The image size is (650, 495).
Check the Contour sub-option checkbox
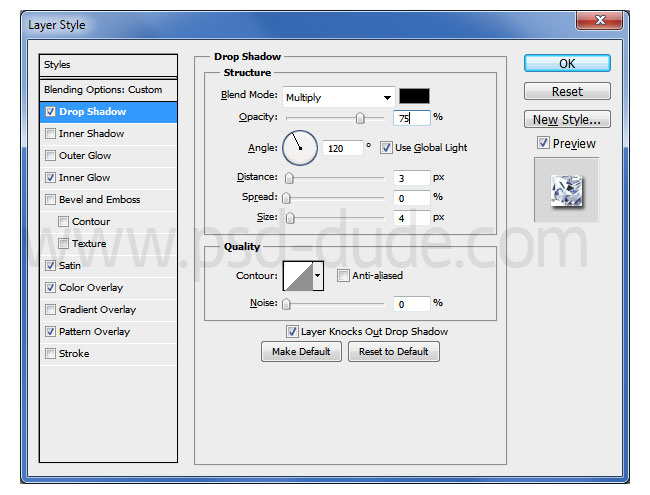(63, 221)
